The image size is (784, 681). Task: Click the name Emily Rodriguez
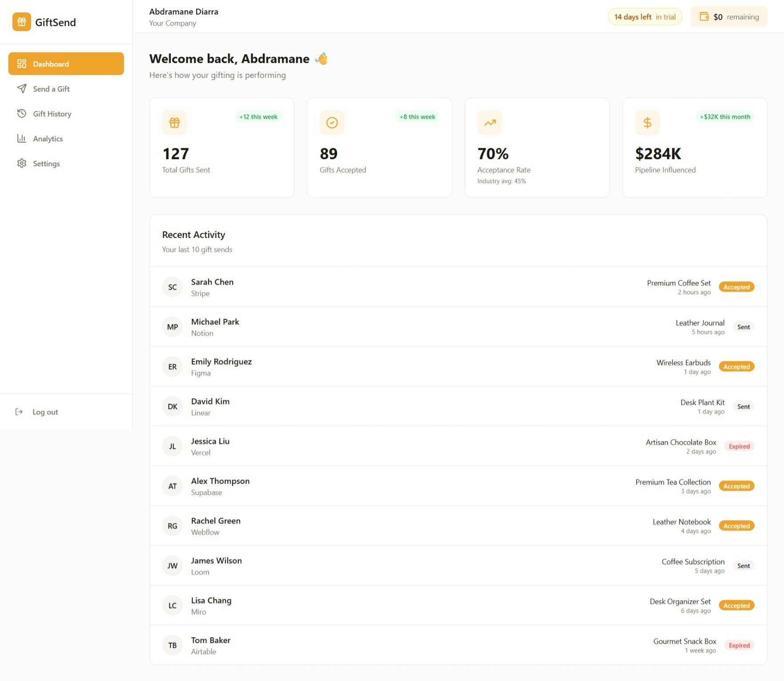(x=221, y=361)
